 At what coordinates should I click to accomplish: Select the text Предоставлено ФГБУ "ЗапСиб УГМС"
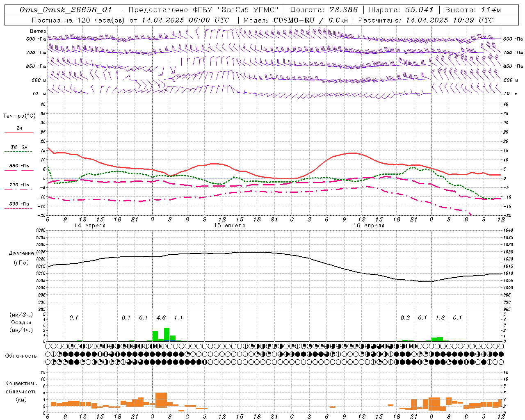[203, 10]
